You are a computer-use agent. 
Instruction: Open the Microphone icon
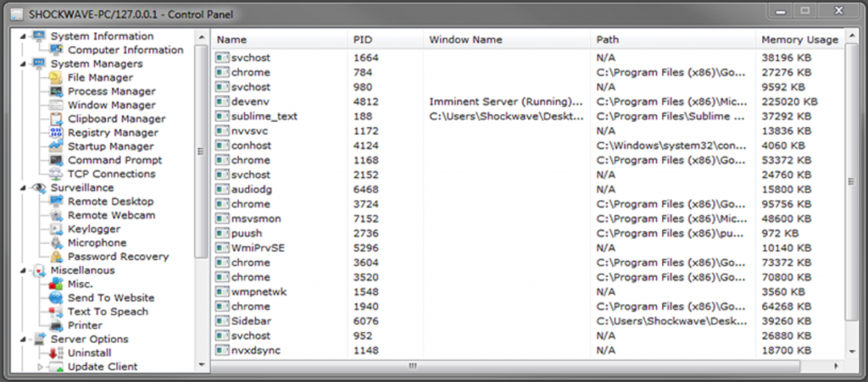(x=56, y=243)
